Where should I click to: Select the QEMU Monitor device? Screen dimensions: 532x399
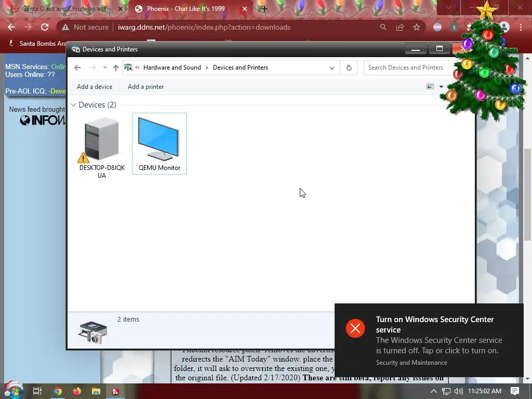coord(159,143)
